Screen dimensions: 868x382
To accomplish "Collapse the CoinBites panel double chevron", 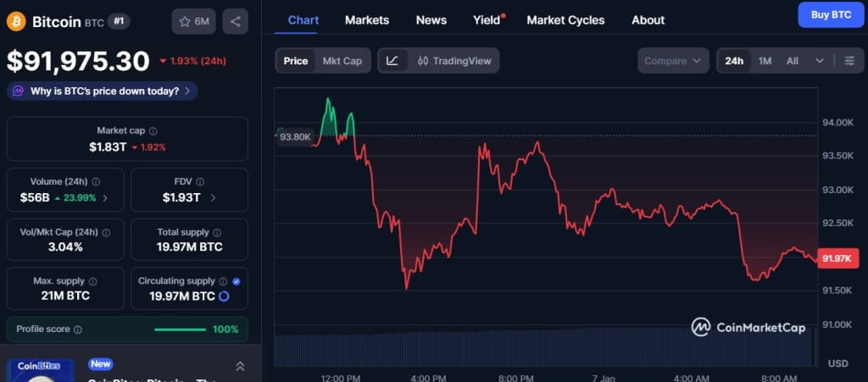I will [240, 366].
